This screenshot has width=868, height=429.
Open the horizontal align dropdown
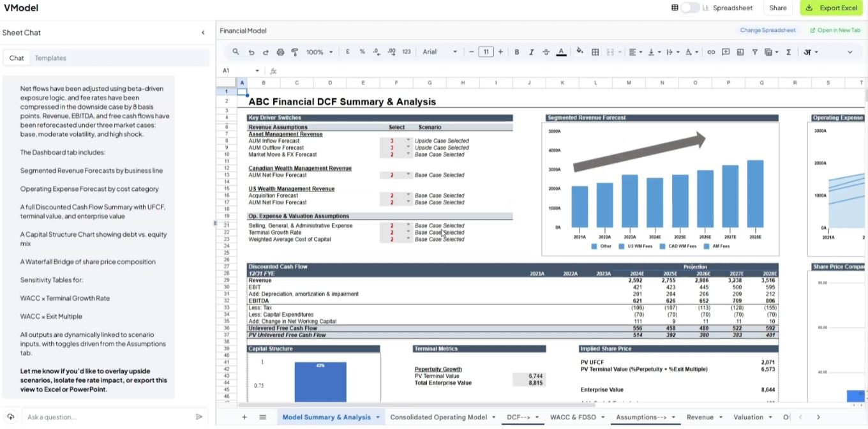point(636,52)
